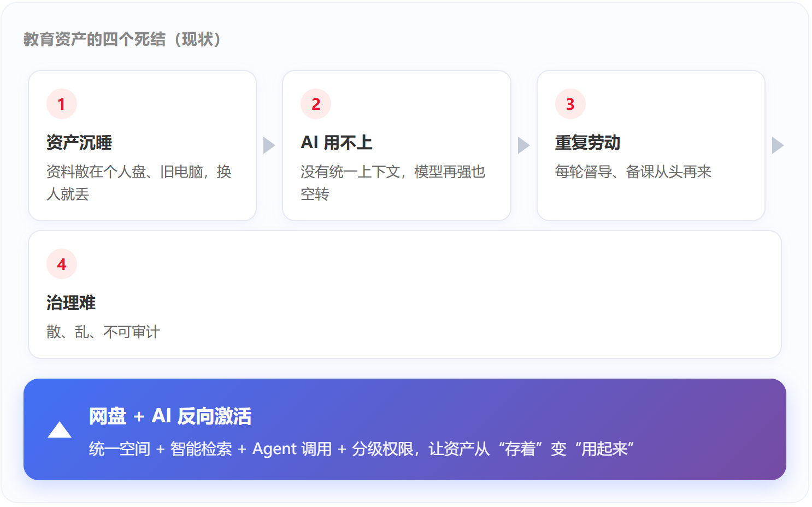
Task: Click the red number 4 badge
Action: (62, 264)
